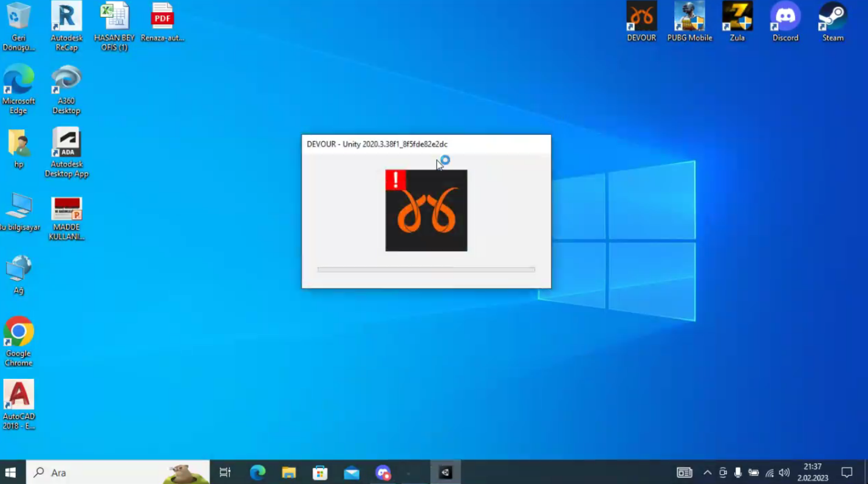The height and width of the screenshot is (484, 868).
Task: Select the Zula game desktop shortcut
Action: coord(737,22)
